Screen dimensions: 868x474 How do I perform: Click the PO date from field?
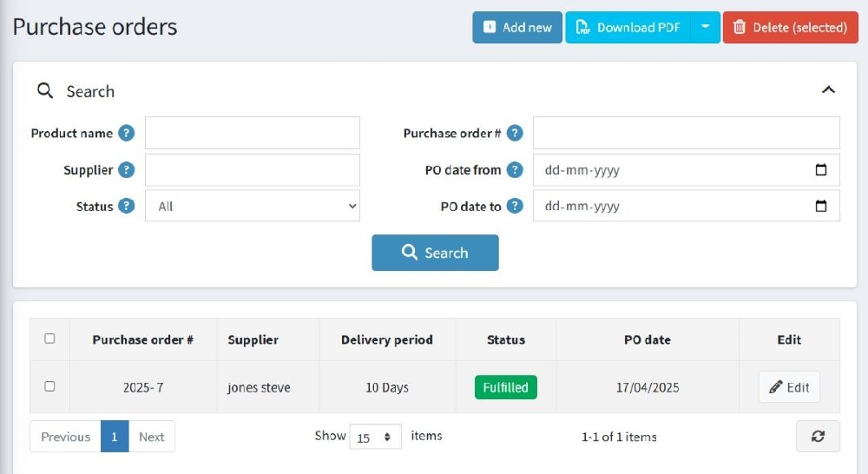[x=687, y=170]
